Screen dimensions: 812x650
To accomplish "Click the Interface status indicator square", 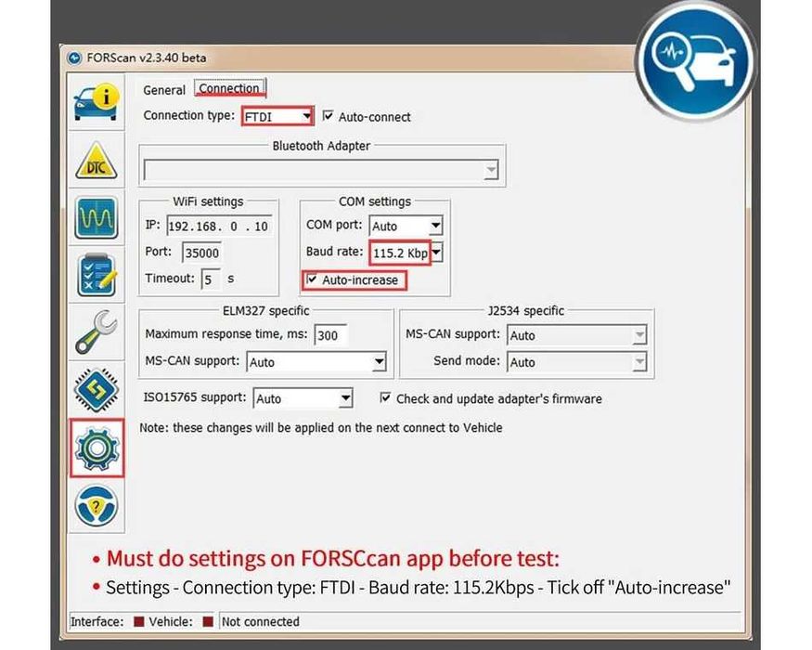I will click(x=139, y=621).
